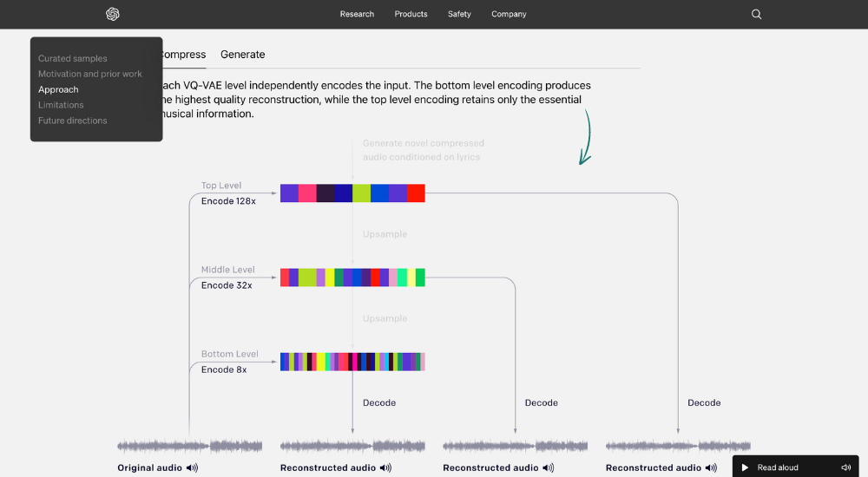Click the Decode label on the middle level path
Image resolution: width=868 pixels, height=477 pixels.
[x=542, y=402]
